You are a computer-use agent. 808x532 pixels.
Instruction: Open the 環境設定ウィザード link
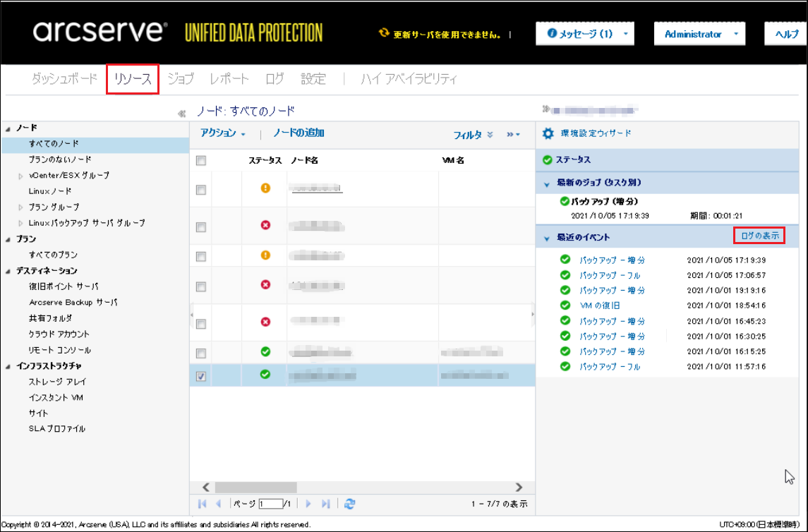point(596,133)
